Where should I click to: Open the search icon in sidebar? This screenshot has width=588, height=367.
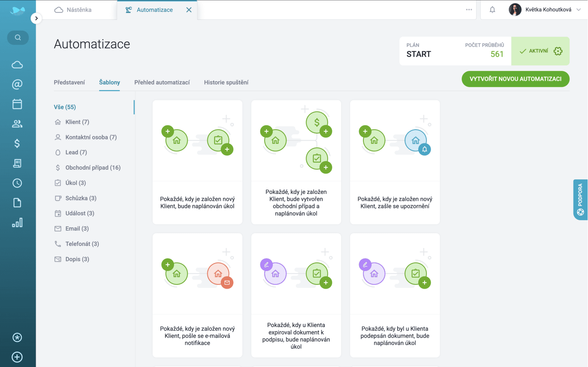(x=18, y=38)
